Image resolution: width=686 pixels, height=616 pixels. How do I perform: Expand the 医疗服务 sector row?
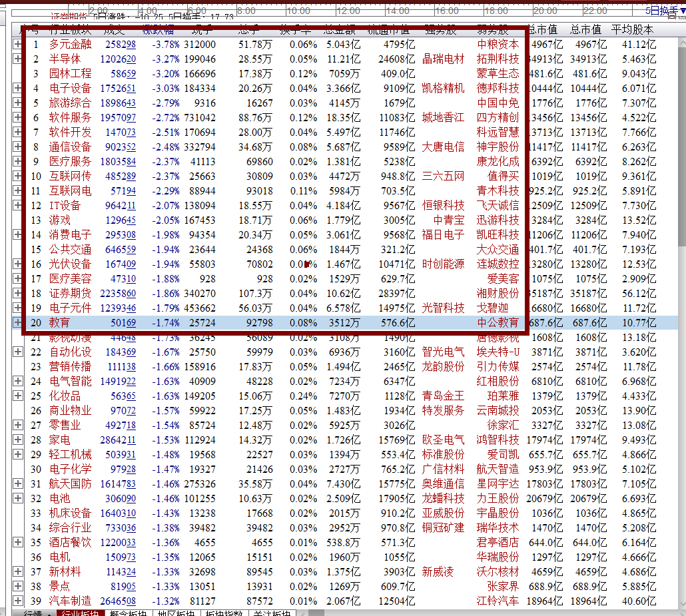pos(17,161)
